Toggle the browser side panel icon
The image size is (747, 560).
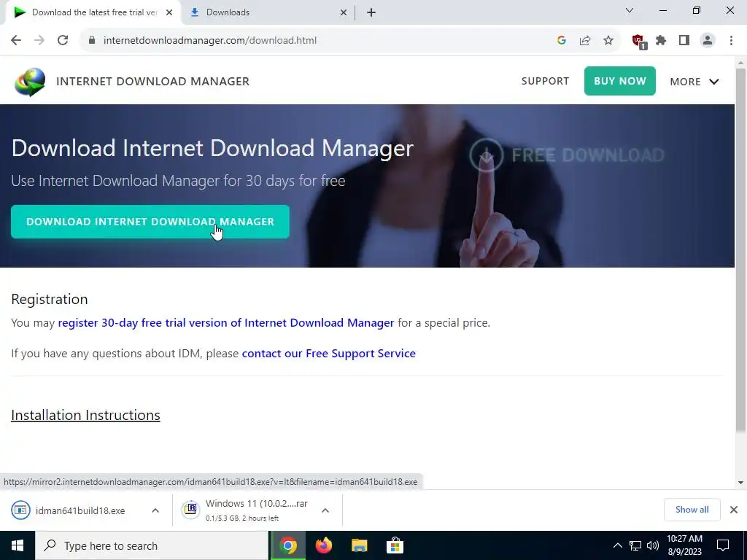coord(684,41)
